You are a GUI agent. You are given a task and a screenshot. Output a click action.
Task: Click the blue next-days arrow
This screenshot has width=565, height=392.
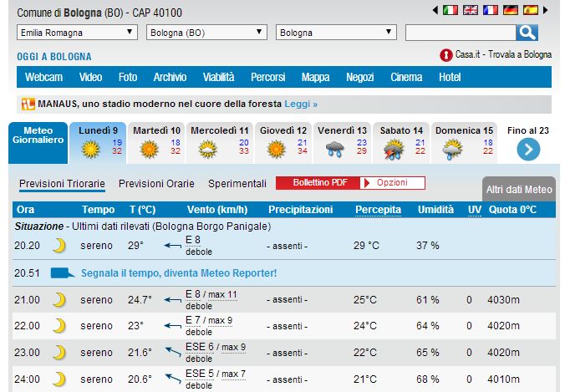(x=528, y=150)
